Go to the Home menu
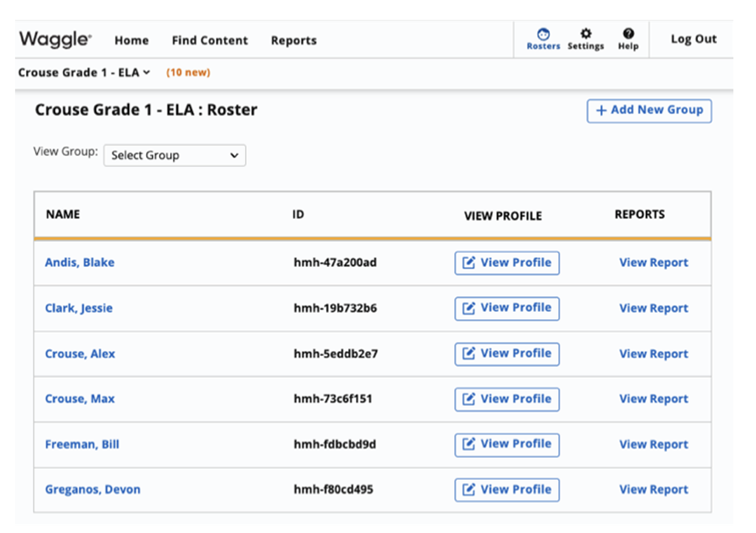 click(132, 40)
